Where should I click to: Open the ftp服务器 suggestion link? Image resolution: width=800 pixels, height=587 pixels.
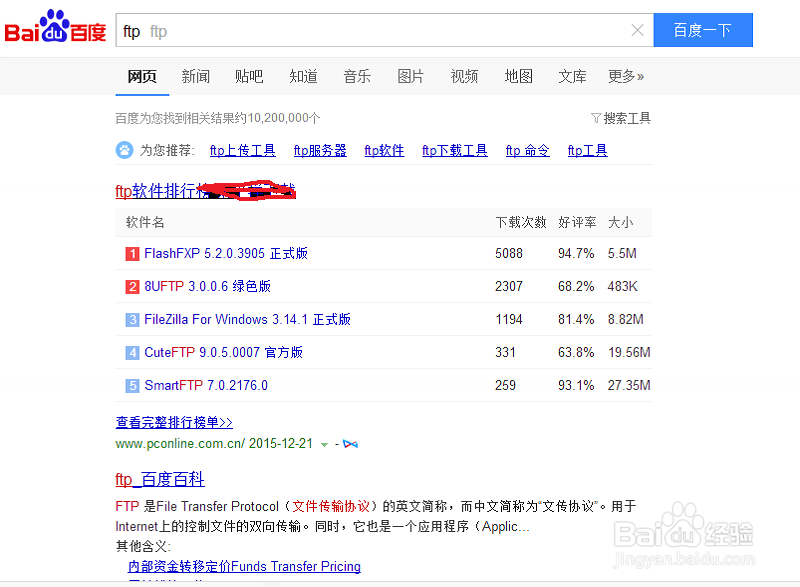pos(320,150)
